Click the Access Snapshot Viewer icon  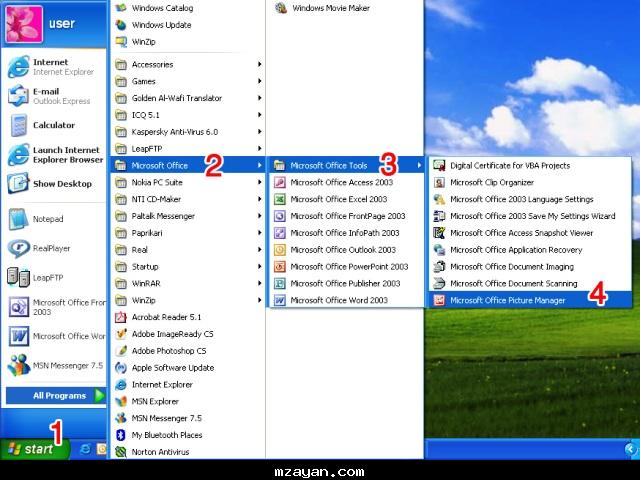[x=439, y=233]
